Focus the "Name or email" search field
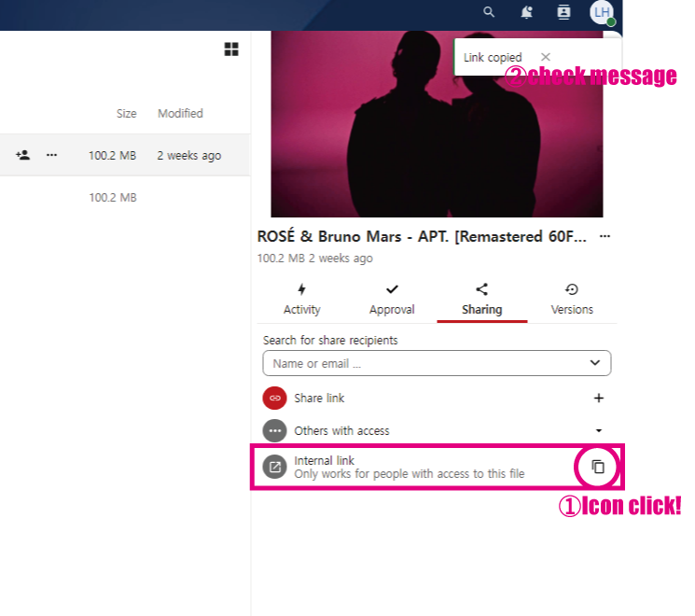The height and width of the screenshot is (616, 695). point(424,363)
